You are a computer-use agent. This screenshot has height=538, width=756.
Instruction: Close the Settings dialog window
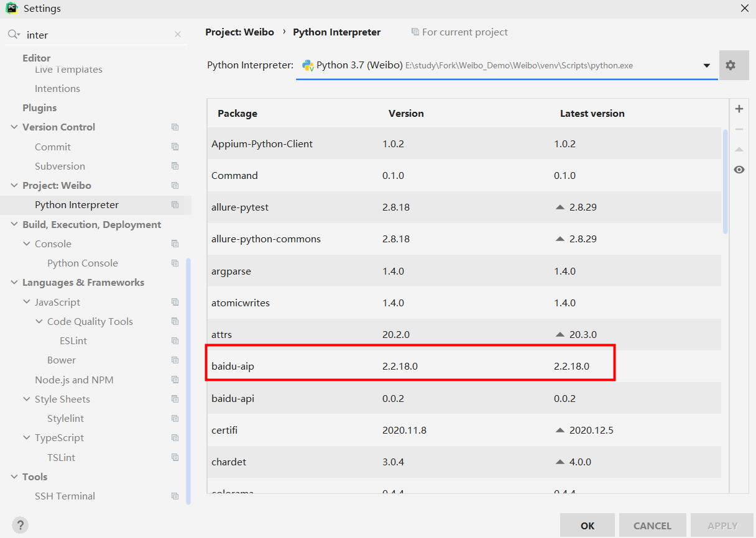(744, 8)
